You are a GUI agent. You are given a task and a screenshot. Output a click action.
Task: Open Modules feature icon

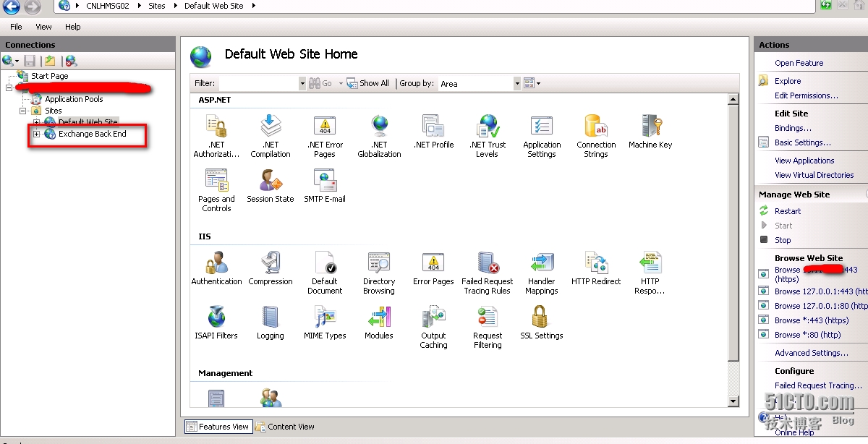[379, 323]
